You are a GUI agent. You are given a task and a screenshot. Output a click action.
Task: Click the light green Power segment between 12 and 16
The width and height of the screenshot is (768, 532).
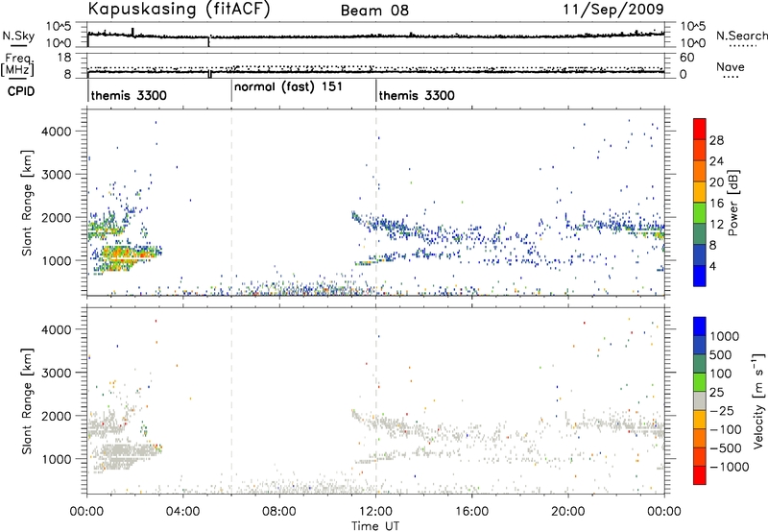[x=700, y=212]
